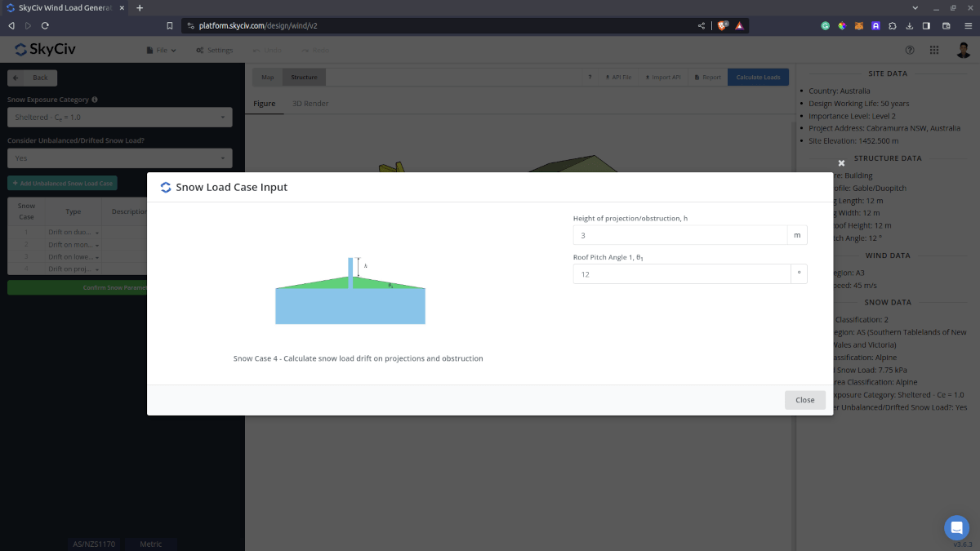Open the downloads icon
This screenshot has height=551, width=980.
910,25
